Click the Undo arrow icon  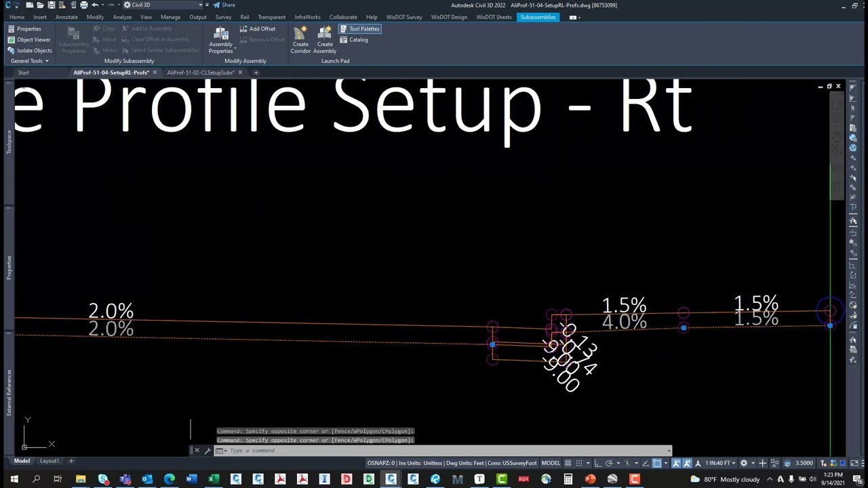(95, 5)
